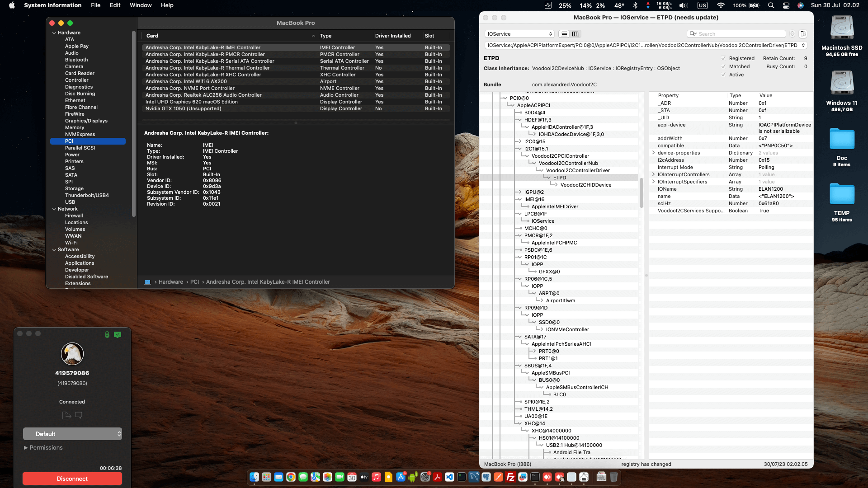
Task: Click the registry tree vertical scrollbar
Action: 641,193
